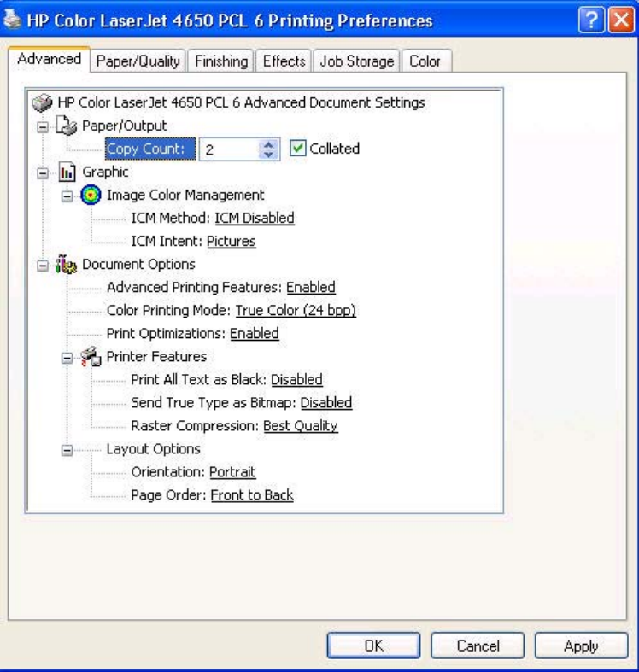Click Print All Text as Black Disabled value
Viewport: 639px width, 672px height.
(x=296, y=380)
